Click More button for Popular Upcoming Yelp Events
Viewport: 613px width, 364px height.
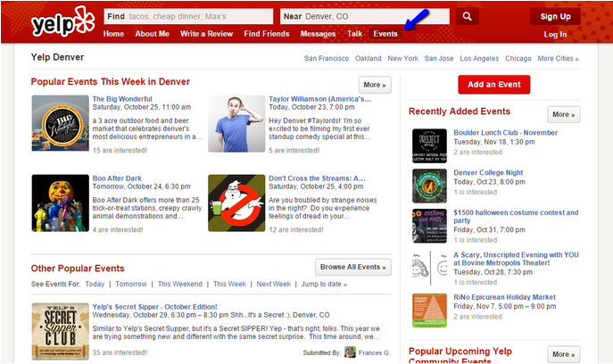tap(563, 354)
